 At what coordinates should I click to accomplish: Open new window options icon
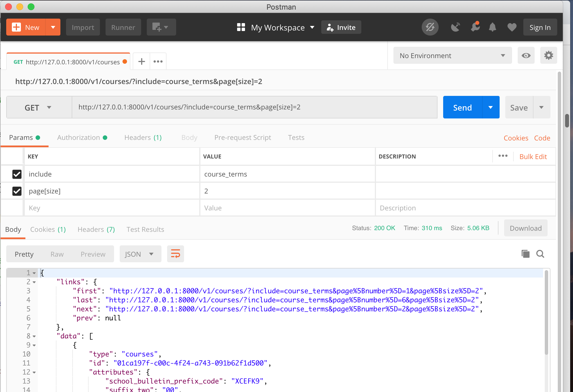tap(161, 27)
